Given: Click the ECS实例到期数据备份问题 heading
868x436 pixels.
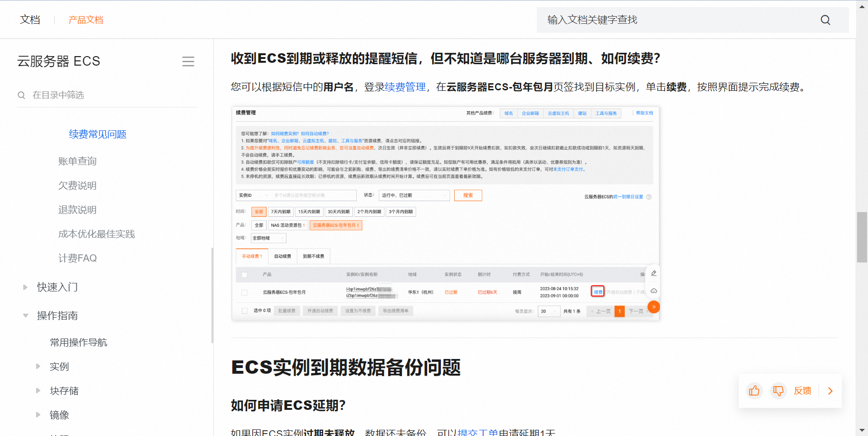Looking at the screenshot, I should click(x=346, y=368).
